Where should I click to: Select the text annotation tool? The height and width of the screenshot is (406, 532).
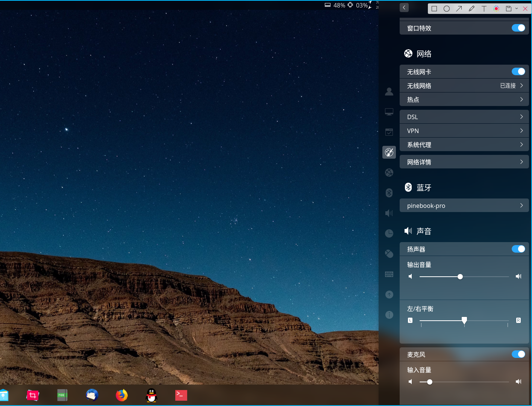coord(484,9)
